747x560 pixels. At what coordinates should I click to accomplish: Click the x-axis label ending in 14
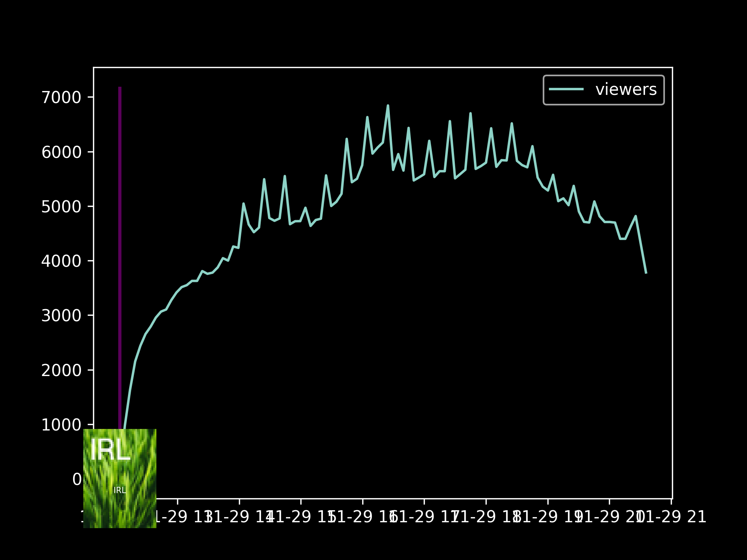coord(240,517)
